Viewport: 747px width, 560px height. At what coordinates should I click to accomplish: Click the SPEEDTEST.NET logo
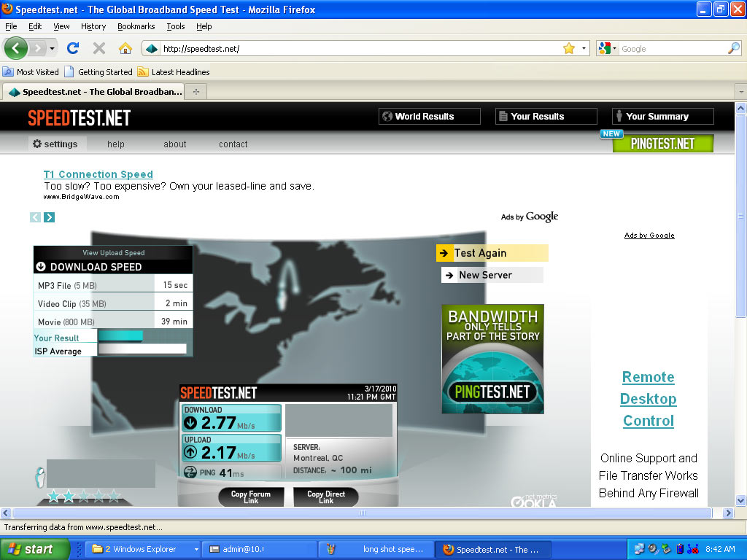[79, 117]
